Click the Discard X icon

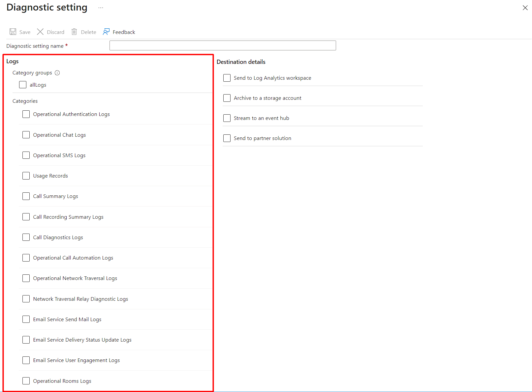click(40, 32)
